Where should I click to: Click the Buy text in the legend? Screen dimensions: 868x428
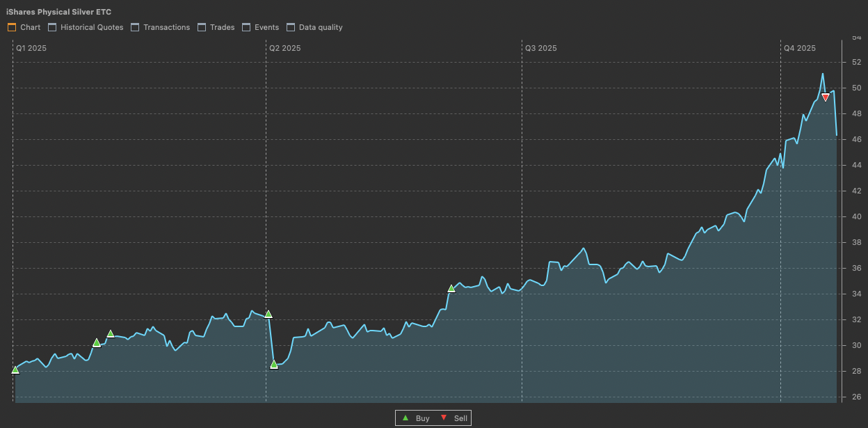point(422,418)
